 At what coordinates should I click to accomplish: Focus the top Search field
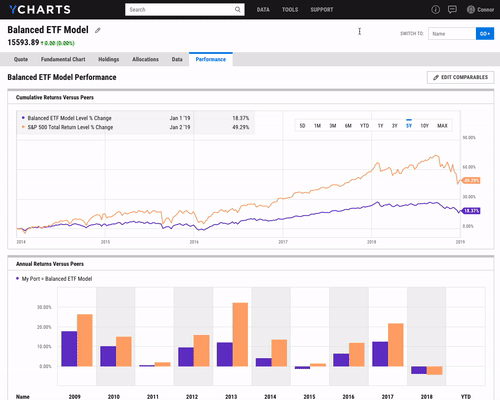pyautogui.click(x=185, y=9)
